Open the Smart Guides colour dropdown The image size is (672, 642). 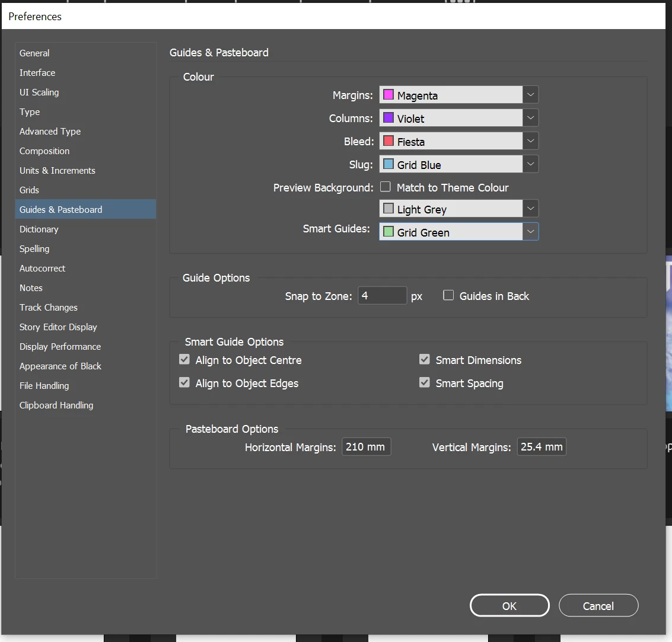pyautogui.click(x=530, y=232)
